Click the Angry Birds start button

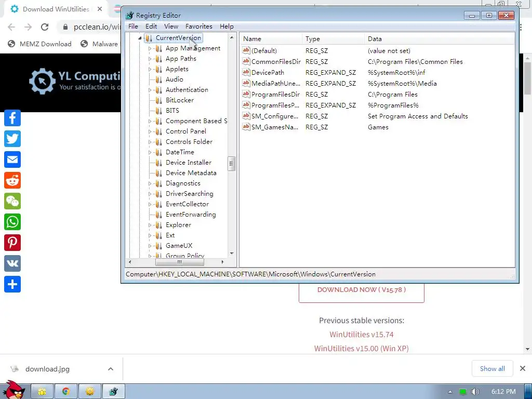click(14, 390)
